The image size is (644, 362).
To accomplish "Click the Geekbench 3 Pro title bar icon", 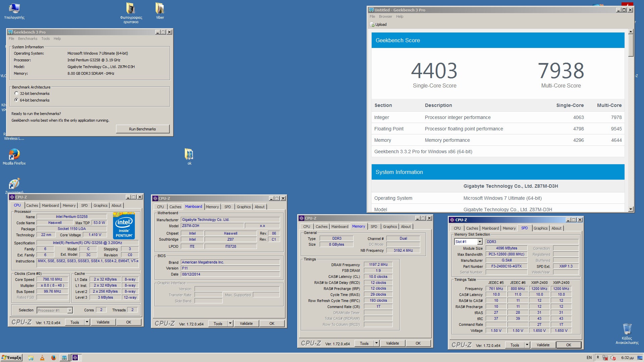I will pyautogui.click(x=10, y=32).
